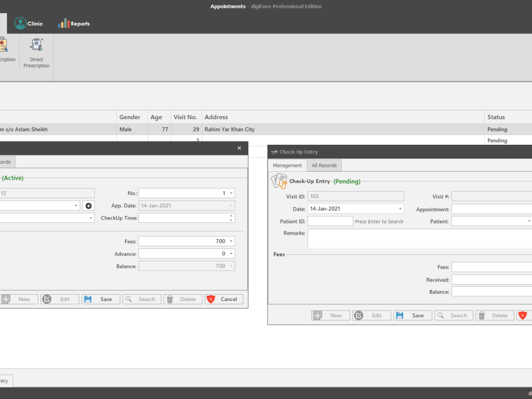Open the Clinic ribbon tab
The width and height of the screenshot is (532, 399).
(29, 23)
